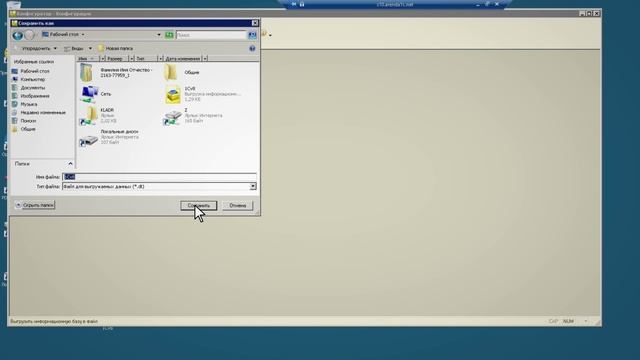Open the Имя column filter arrow
Screen dimensions: 640x360
pos(102,59)
